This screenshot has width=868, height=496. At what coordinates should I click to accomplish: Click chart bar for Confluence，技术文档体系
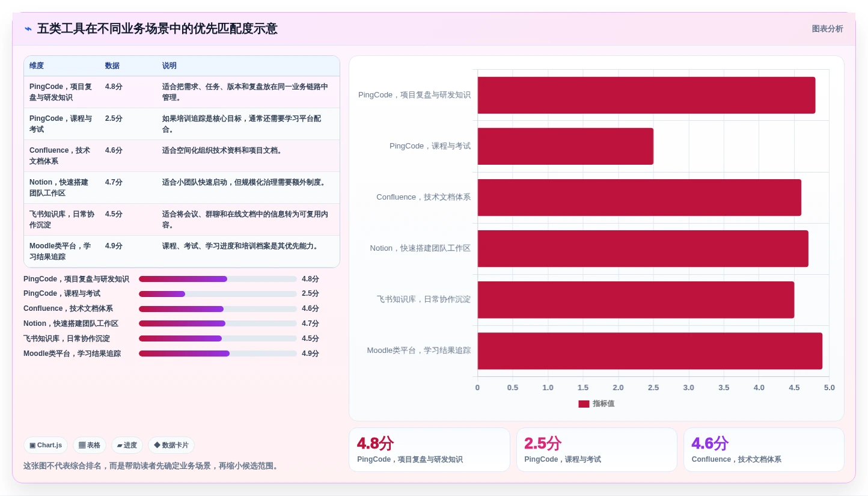pyautogui.click(x=640, y=197)
